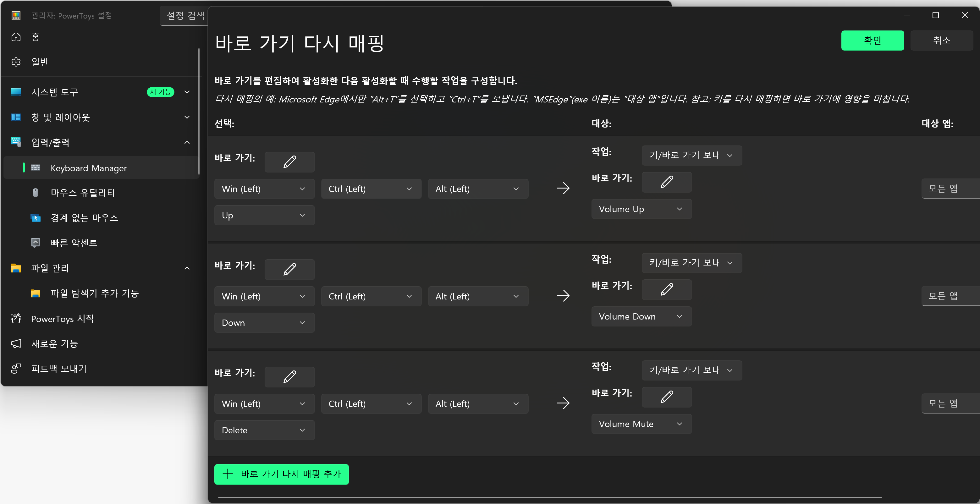The image size is (980, 504).
Task: Open 빠른 악센트 via its icon
Action: 36,243
